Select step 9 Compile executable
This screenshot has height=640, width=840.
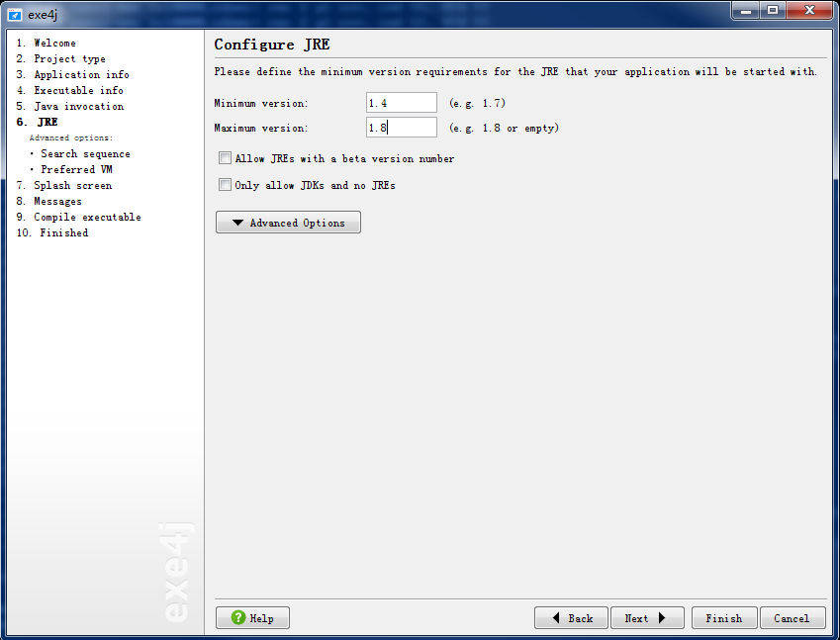point(79,217)
